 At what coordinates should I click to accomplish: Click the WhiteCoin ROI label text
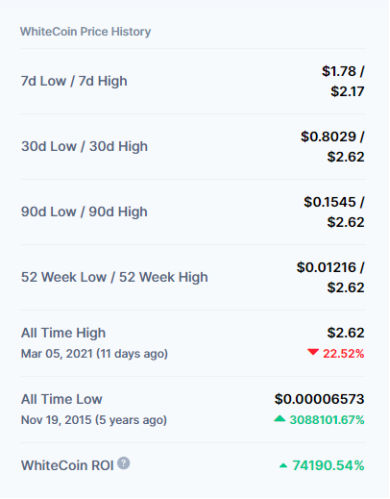pyautogui.click(x=67, y=465)
